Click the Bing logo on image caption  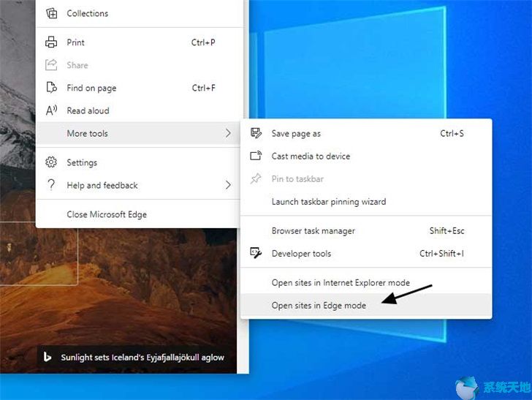(x=47, y=357)
